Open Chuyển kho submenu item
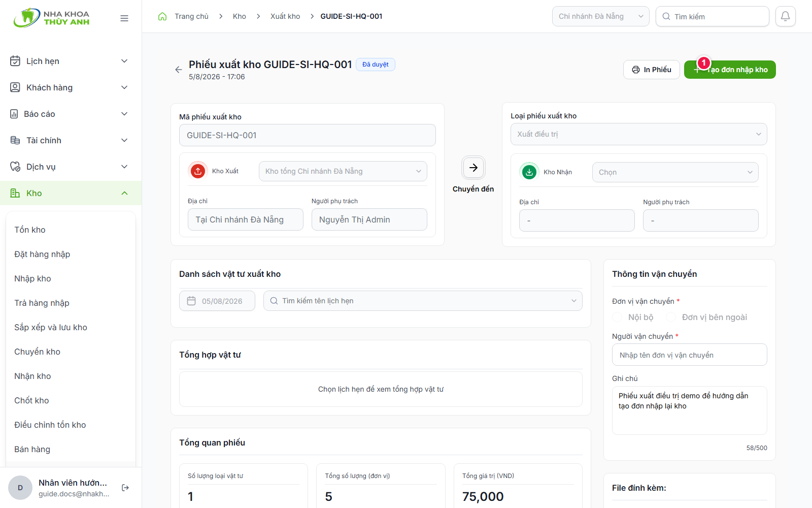The width and height of the screenshot is (812, 508). (x=37, y=352)
